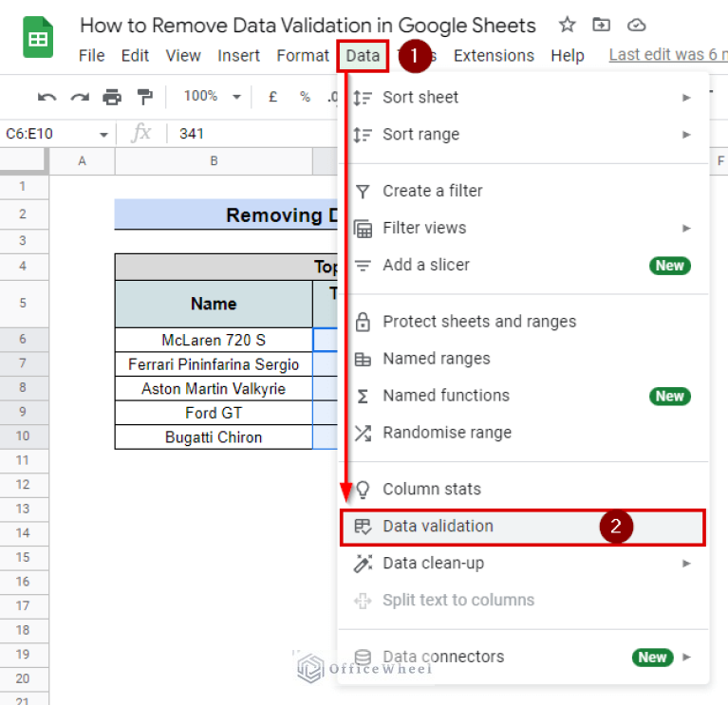Image resolution: width=728 pixels, height=705 pixels.
Task: Click the print icon
Action: 112,97
